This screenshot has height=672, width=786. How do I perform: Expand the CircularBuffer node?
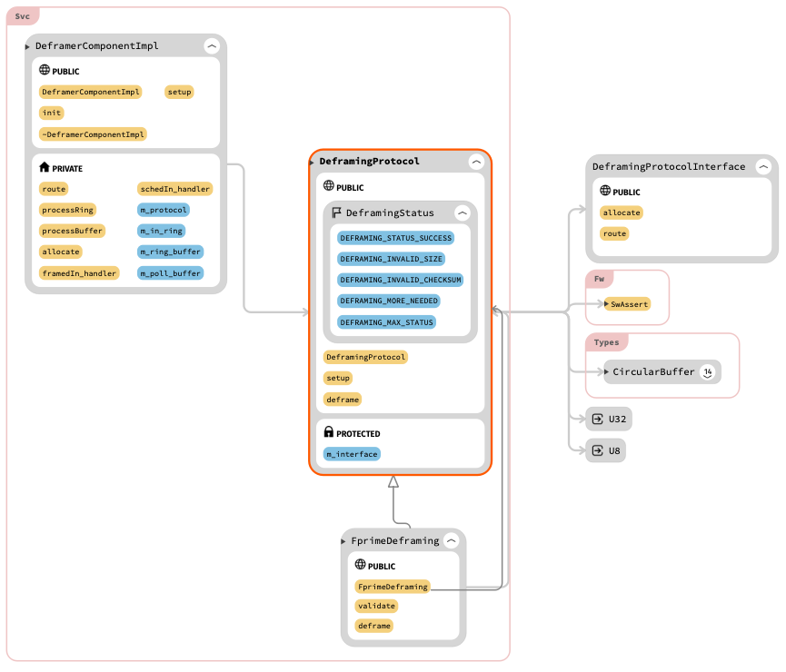pos(606,371)
